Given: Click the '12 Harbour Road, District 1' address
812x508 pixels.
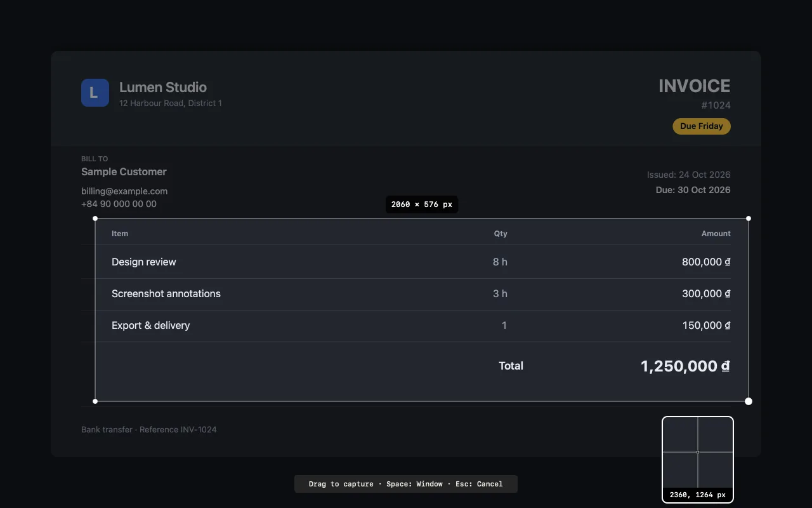Looking at the screenshot, I should point(171,103).
